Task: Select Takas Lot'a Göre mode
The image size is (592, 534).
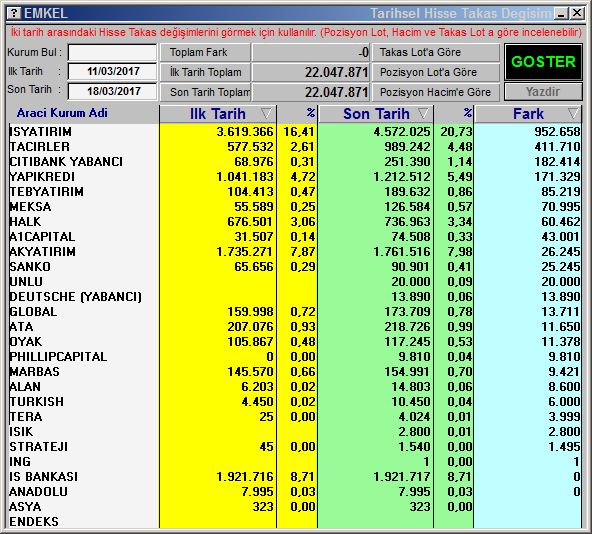Action: pos(436,52)
